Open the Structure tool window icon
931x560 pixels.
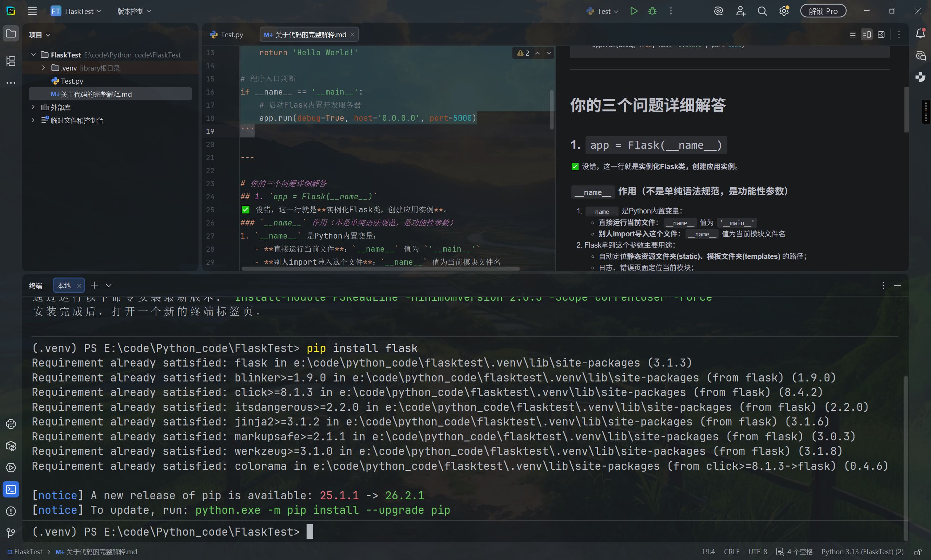[x=11, y=61]
